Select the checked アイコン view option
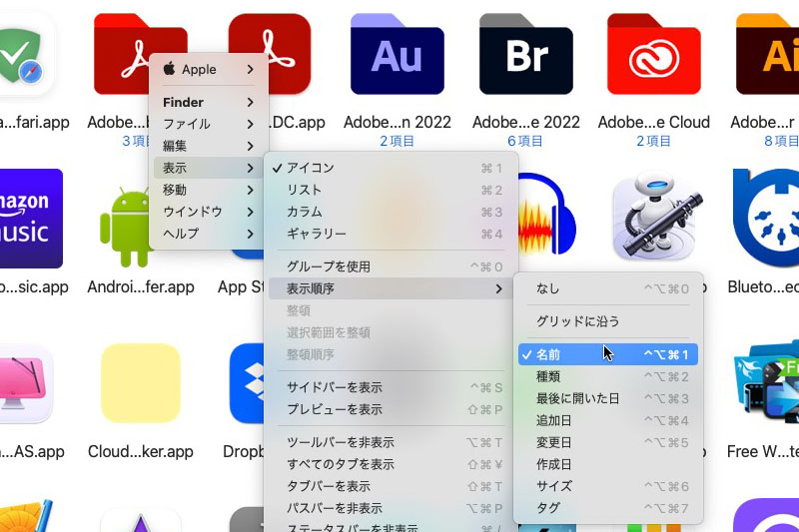Screen dimensions: 799x532 391,168
